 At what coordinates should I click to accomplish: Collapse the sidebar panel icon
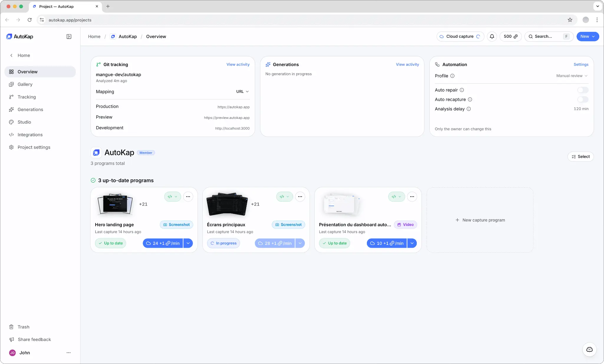click(x=69, y=37)
